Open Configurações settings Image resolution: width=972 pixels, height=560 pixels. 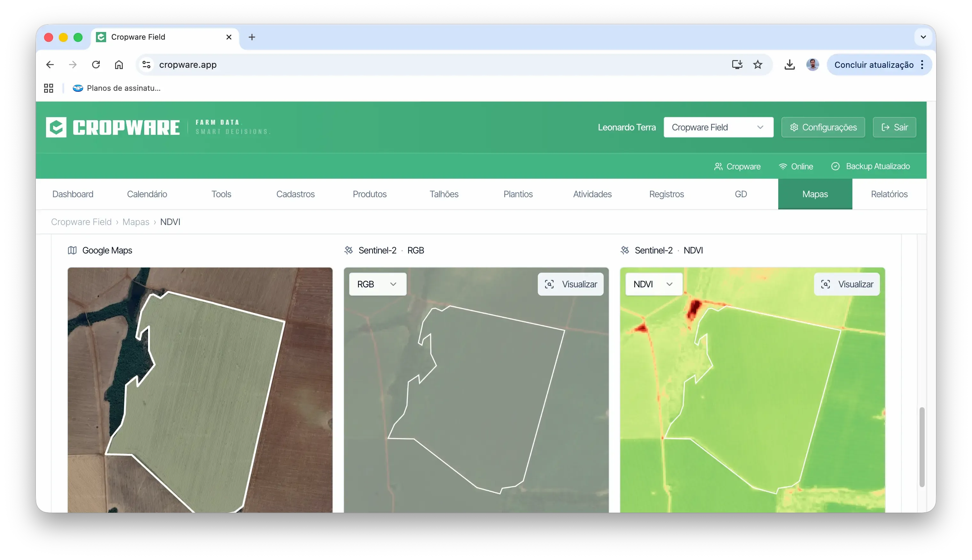pos(823,127)
